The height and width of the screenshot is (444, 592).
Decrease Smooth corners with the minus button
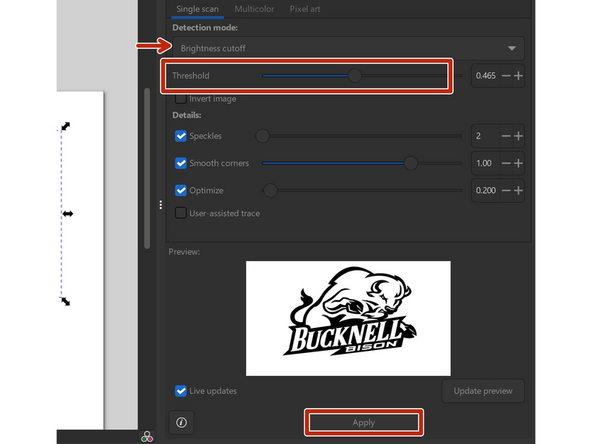(x=506, y=163)
